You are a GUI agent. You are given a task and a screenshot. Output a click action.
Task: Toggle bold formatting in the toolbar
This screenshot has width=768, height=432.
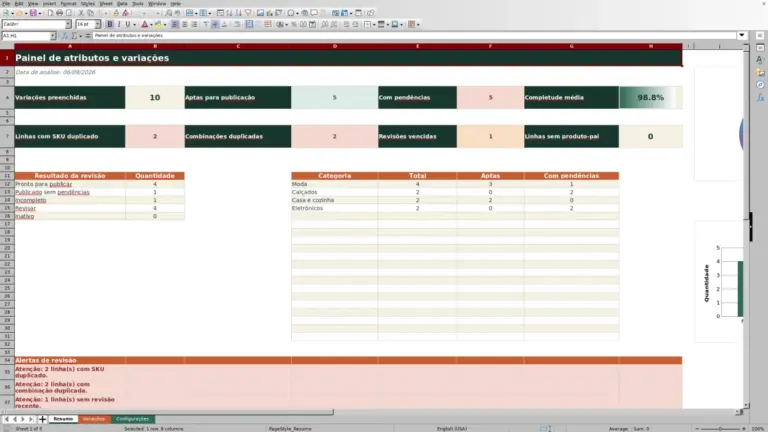point(110,24)
